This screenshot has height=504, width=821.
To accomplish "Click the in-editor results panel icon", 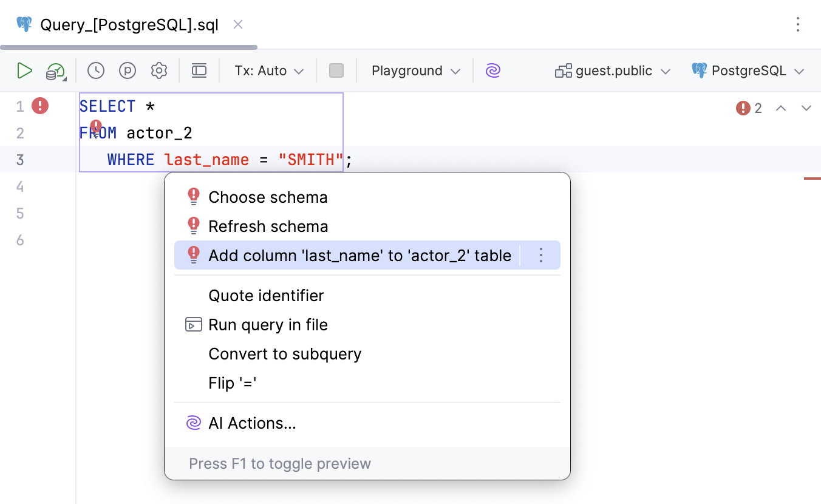I will [199, 70].
